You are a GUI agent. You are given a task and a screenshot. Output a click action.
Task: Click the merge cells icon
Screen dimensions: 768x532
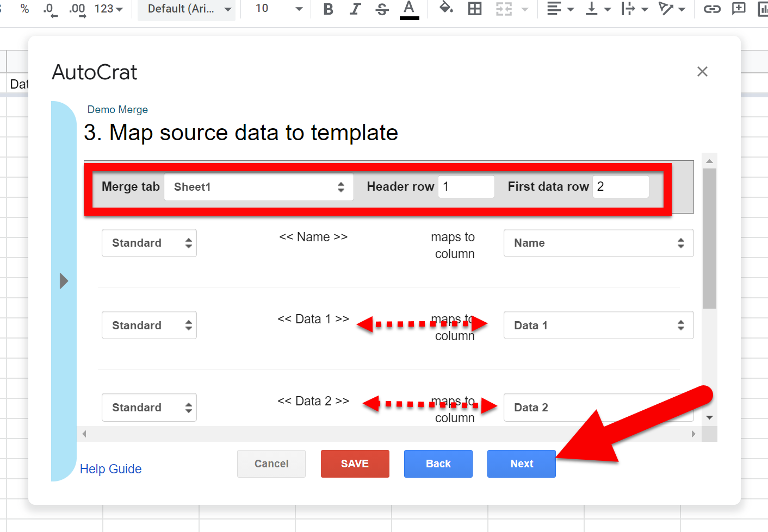504,9
